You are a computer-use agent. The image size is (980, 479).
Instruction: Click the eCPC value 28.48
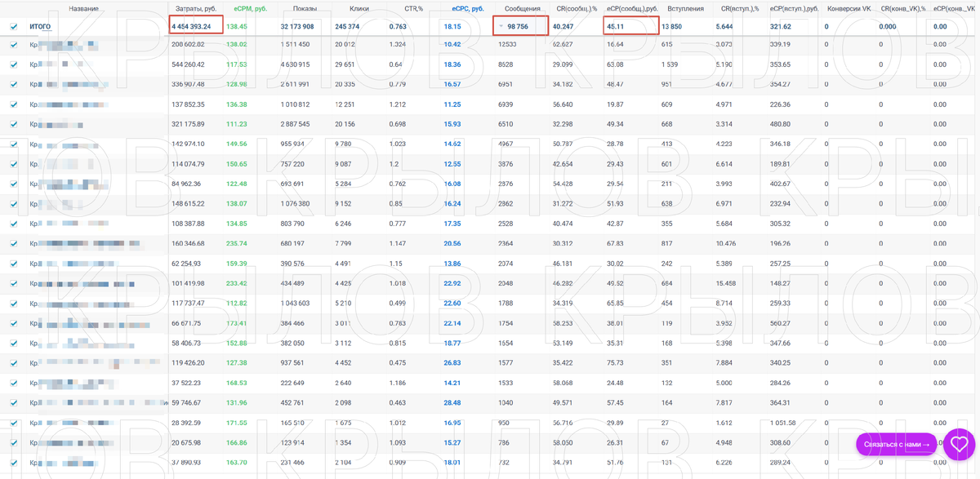pyautogui.click(x=452, y=402)
